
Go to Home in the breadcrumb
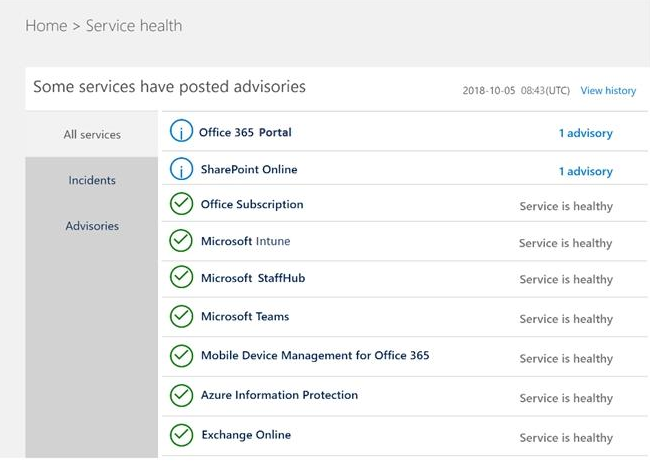(45, 26)
